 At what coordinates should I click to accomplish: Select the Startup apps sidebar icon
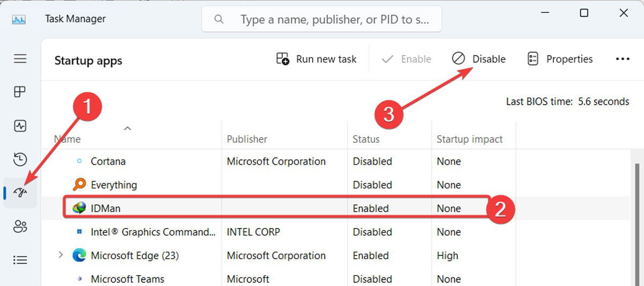(x=20, y=193)
